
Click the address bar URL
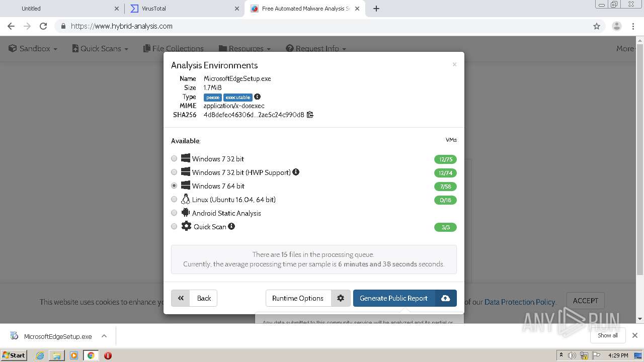122,26
